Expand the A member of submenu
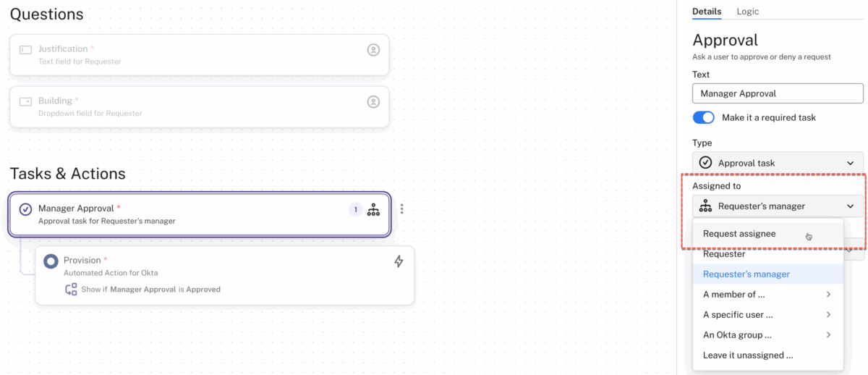 coord(828,295)
